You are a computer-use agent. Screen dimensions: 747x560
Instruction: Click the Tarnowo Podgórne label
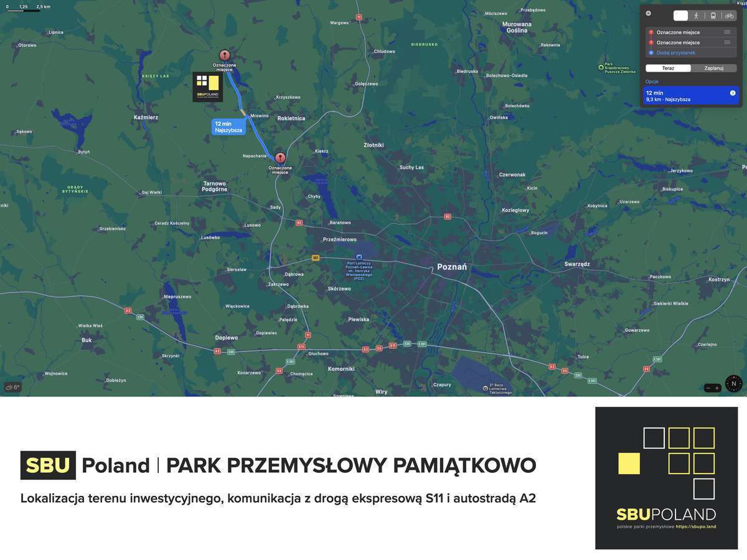(215, 186)
